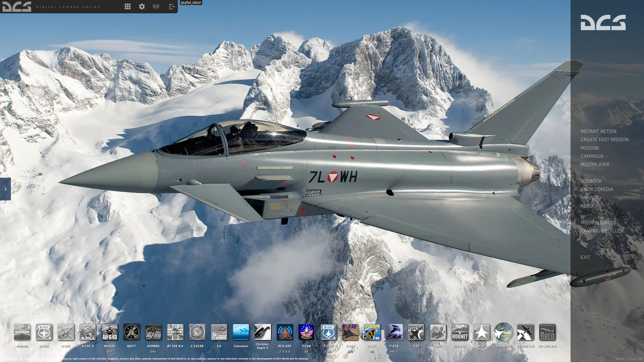644x362 pixels.
Task: Open the CAMPAIGN menu entry
Action: click(x=592, y=156)
